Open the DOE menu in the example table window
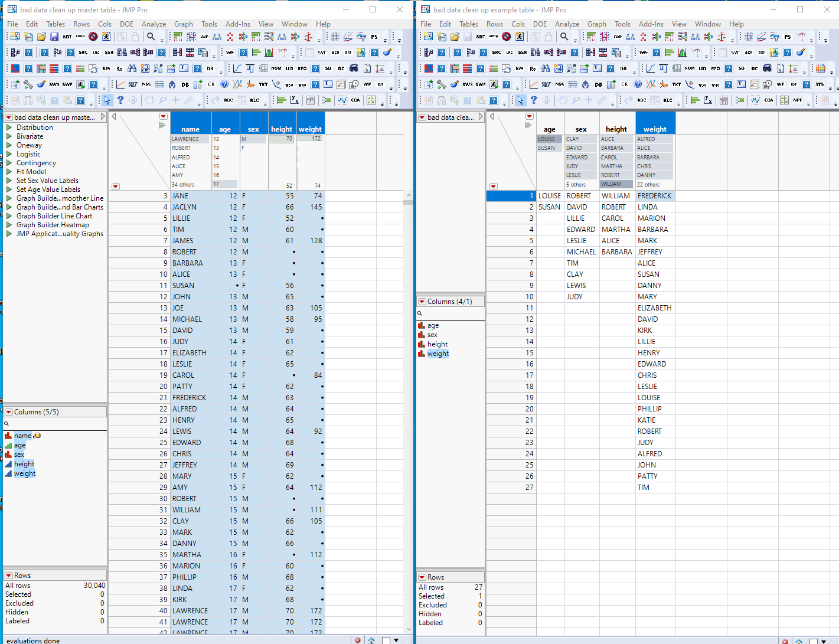839x644 pixels. [540, 24]
